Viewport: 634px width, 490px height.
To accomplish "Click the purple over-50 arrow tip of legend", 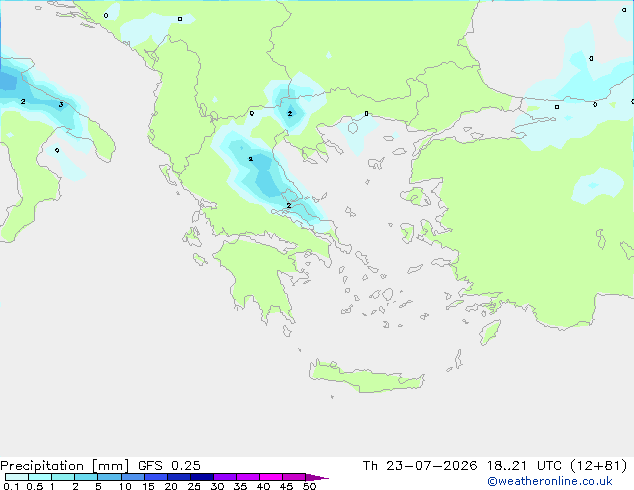I will (x=317, y=477).
